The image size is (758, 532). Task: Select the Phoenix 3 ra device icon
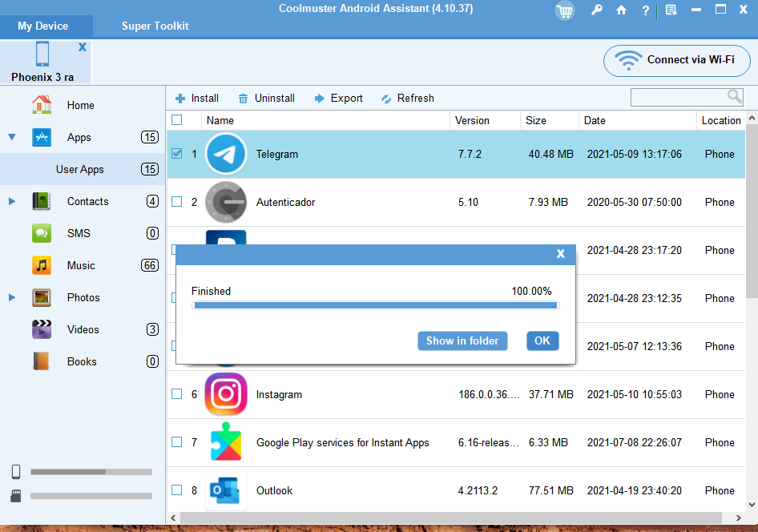[x=42, y=54]
